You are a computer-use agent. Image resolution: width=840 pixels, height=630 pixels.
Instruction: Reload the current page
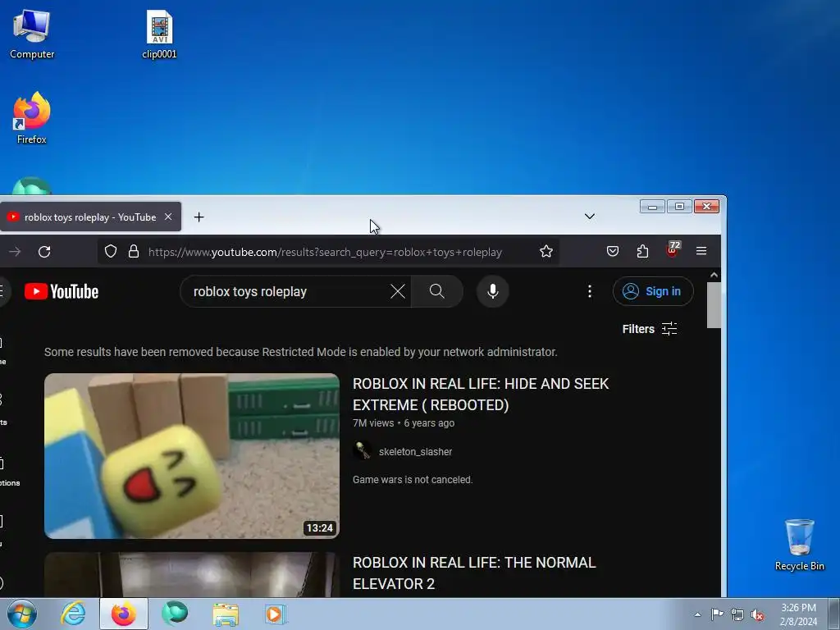pos(44,251)
